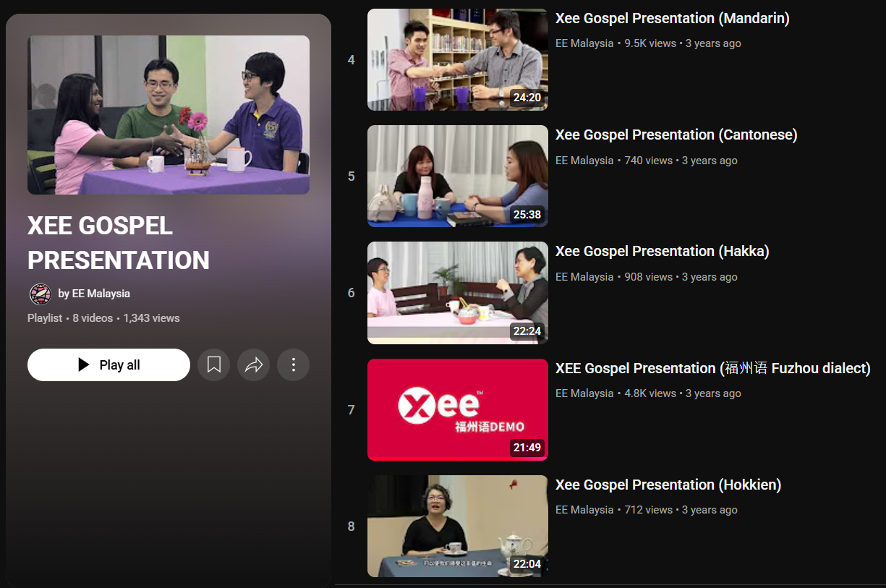Image resolution: width=886 pixels, height=588 pixels.
Task: Click the 21:49 duration badge
Action: (x=527, y=448)
